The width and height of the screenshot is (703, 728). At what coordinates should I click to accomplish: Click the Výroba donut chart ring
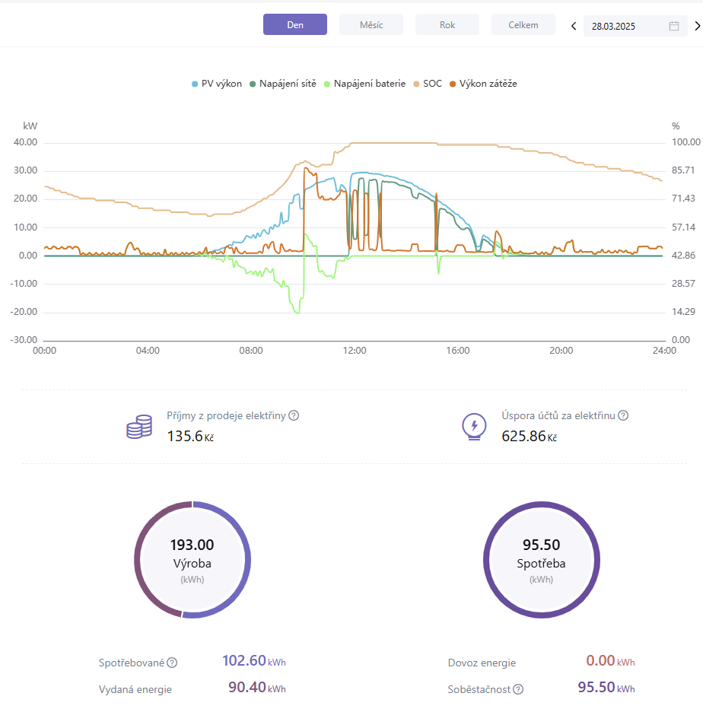(242, 560)
